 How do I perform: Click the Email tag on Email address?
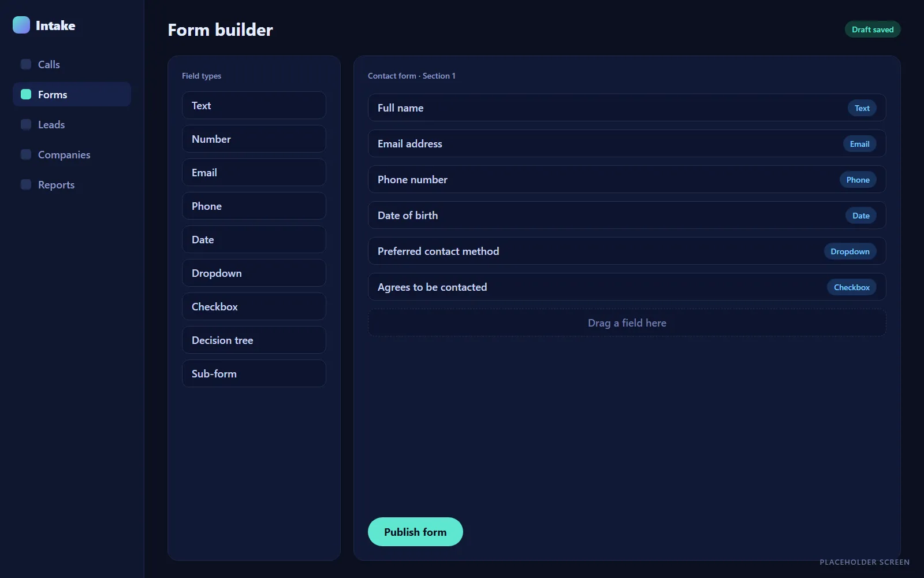(x=859, y=144)
